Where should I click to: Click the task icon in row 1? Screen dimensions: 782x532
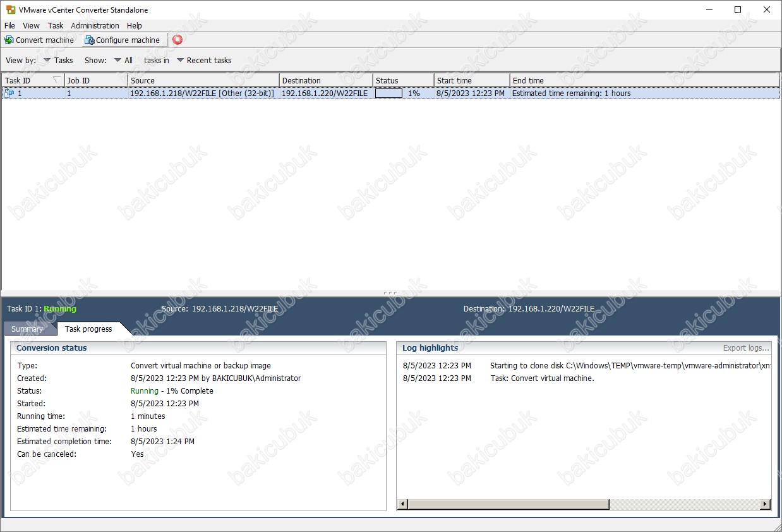click(x=9, y=93)
